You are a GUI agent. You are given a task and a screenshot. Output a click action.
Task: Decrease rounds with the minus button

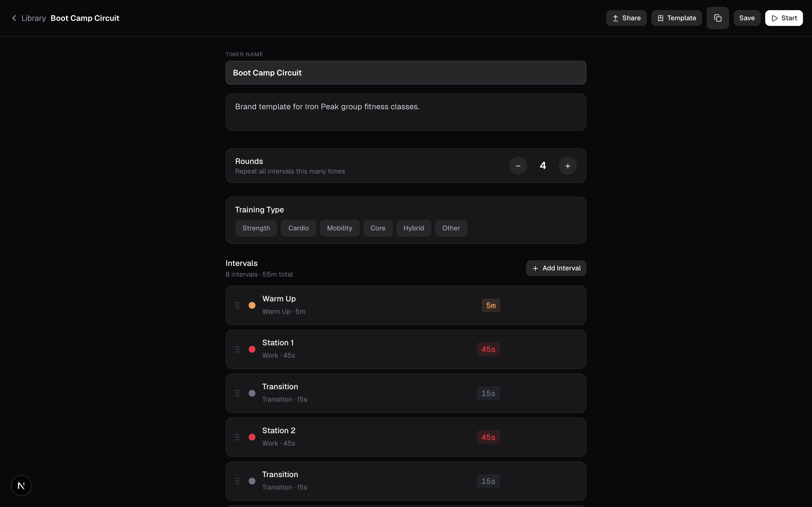[518, 166]
